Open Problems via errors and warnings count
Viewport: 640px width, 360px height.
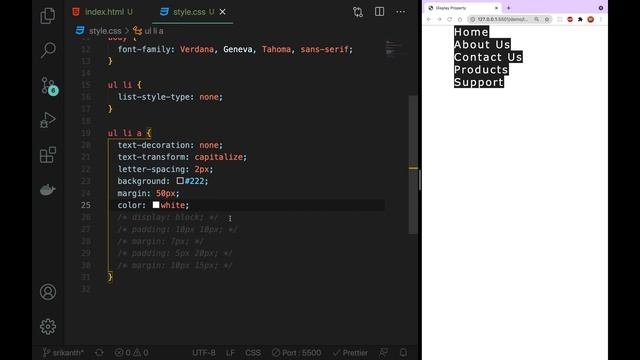click(x=131, y=352)
